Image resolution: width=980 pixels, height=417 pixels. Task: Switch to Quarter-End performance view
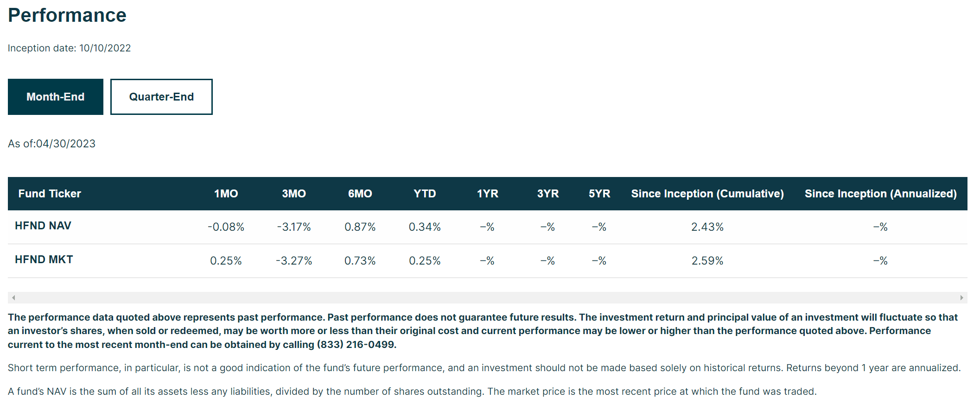(161, 97)
